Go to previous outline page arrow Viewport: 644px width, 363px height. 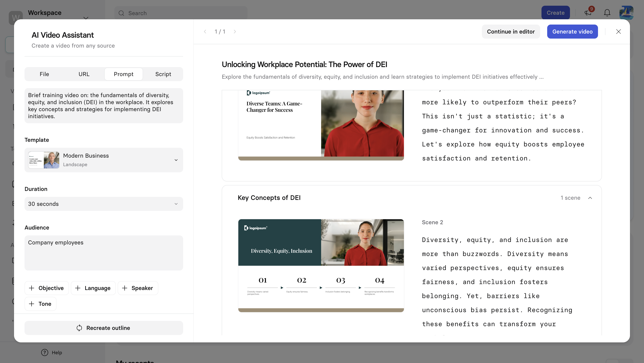coord(205,32)
